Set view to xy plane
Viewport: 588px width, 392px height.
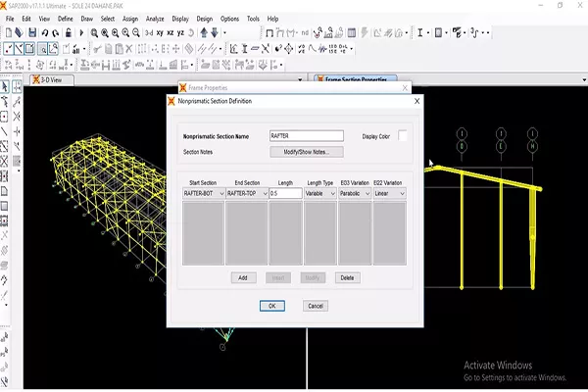[161, 32]
